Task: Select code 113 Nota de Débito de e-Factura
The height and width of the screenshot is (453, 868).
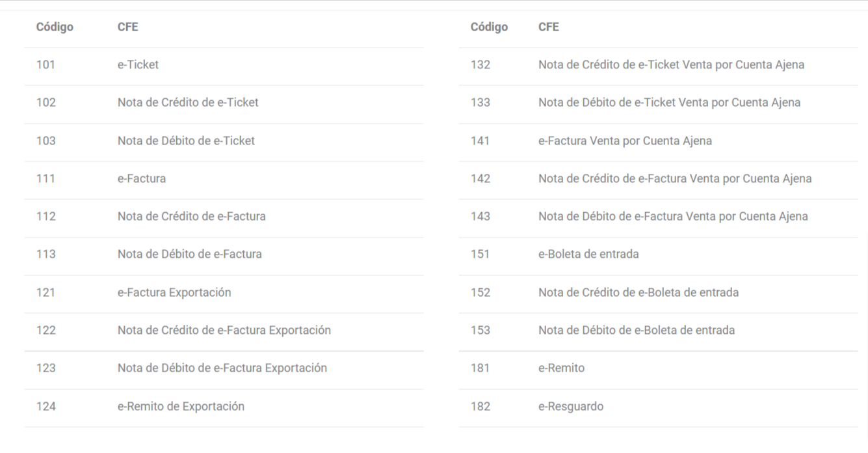Action: 224,254
